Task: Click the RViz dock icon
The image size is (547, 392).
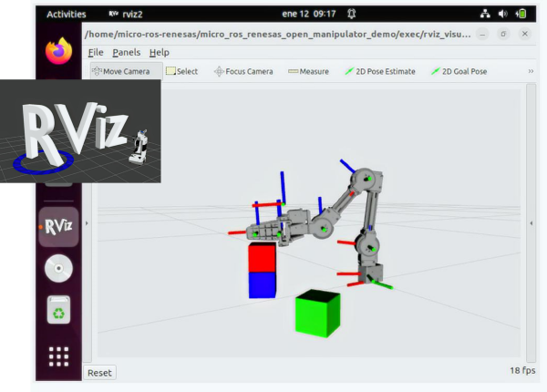Action: tap(58, 227)
